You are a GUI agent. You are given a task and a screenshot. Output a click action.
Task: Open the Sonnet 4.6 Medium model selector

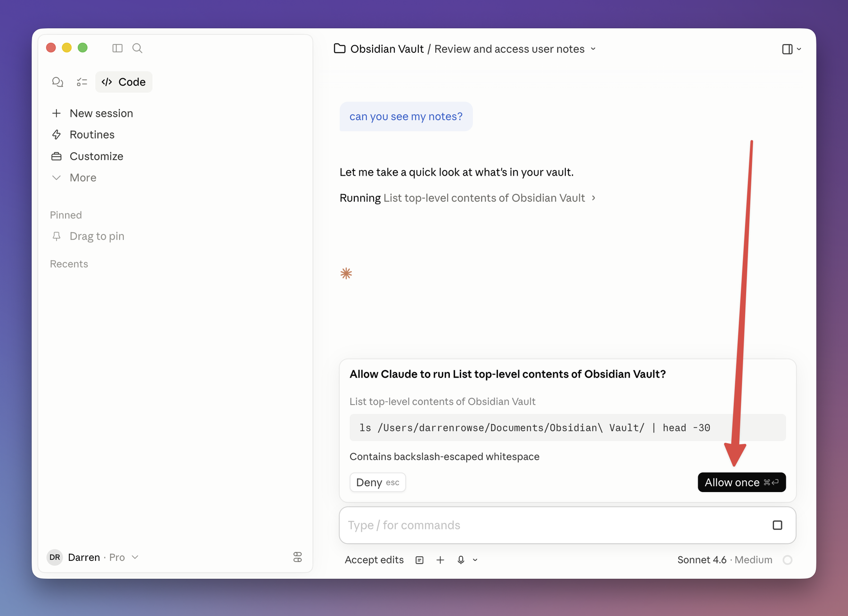725,560
